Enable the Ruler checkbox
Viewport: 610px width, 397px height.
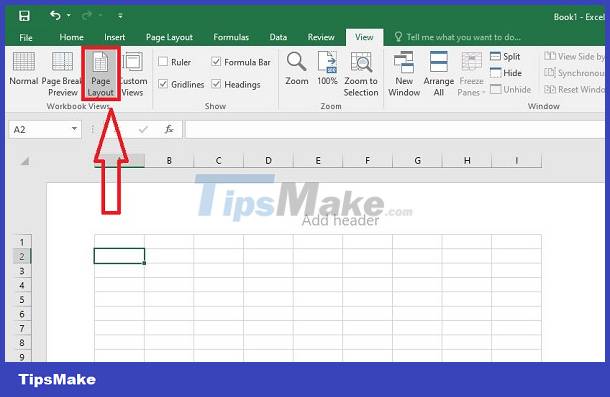coord(175,62)
